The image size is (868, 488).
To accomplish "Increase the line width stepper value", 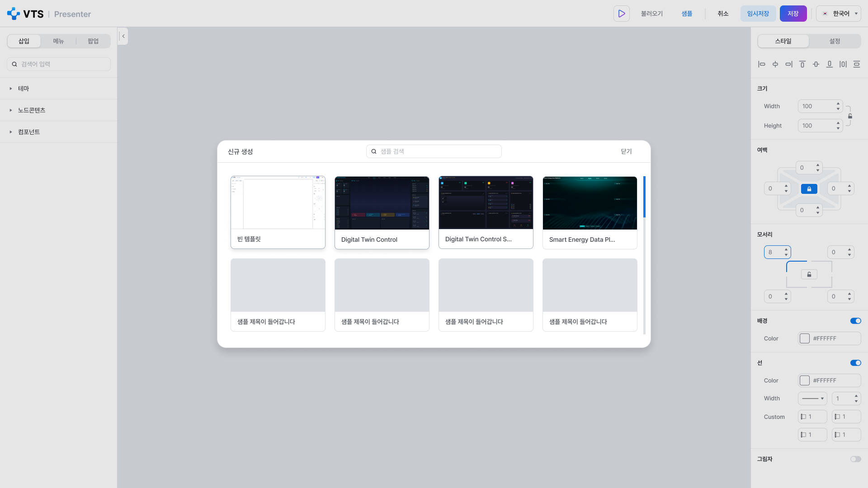I will [x=856, y=396].
